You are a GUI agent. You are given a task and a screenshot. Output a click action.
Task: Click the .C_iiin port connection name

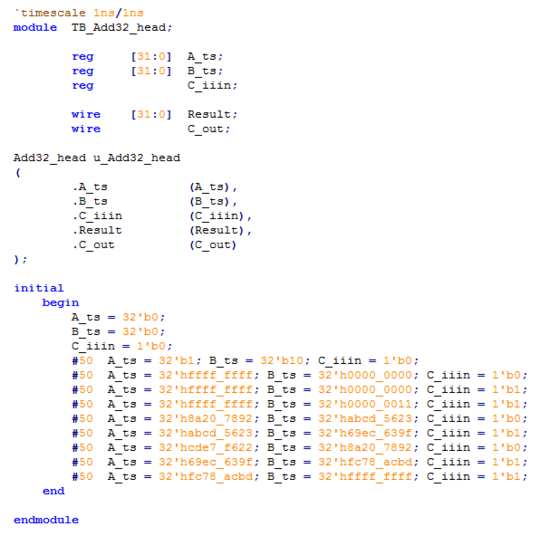point(97,216)
